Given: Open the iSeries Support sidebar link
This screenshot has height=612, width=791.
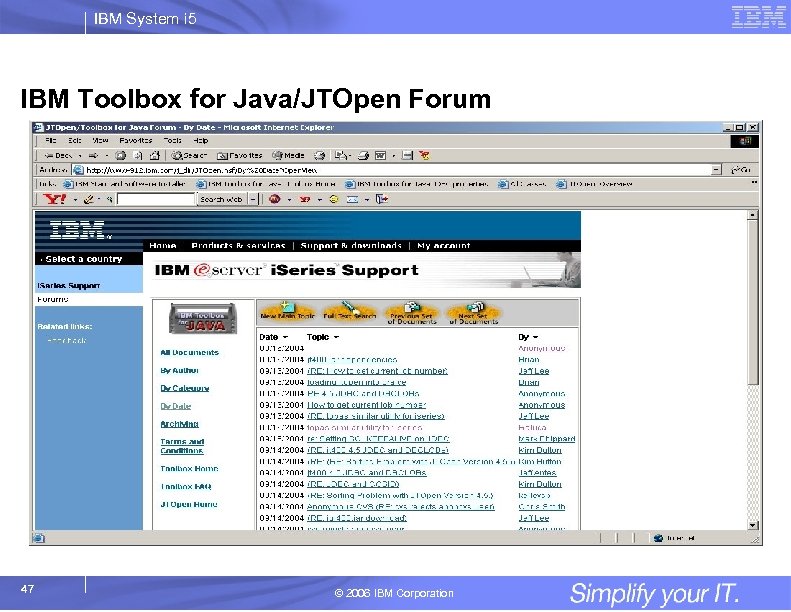Looking at the screenshot, I should 69,286.
